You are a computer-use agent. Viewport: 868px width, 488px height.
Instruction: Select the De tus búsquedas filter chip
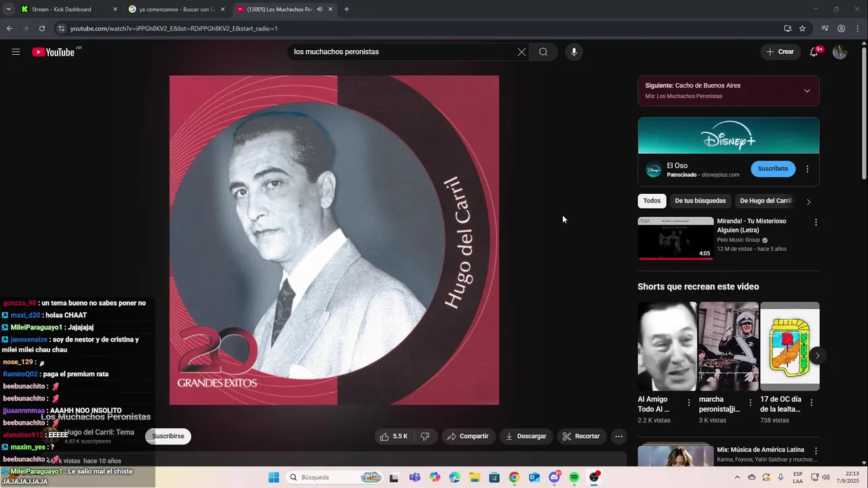[700, 201]
